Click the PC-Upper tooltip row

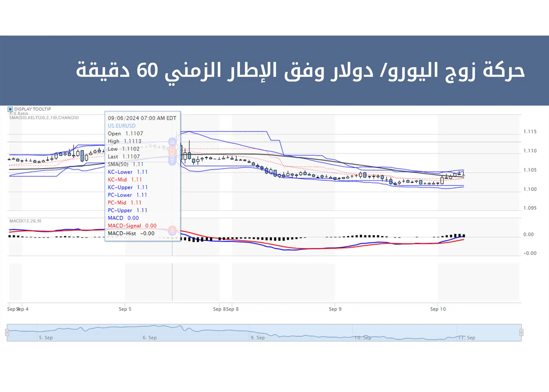point(127,210)
